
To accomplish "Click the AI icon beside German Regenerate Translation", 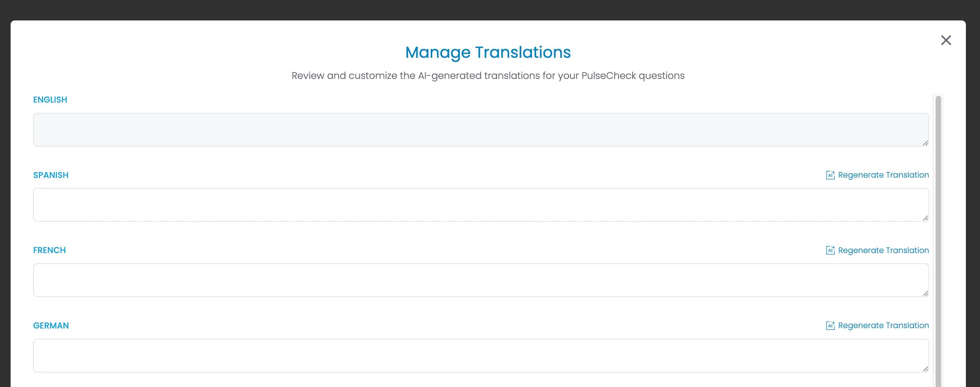I will click(x=830, y=325).
